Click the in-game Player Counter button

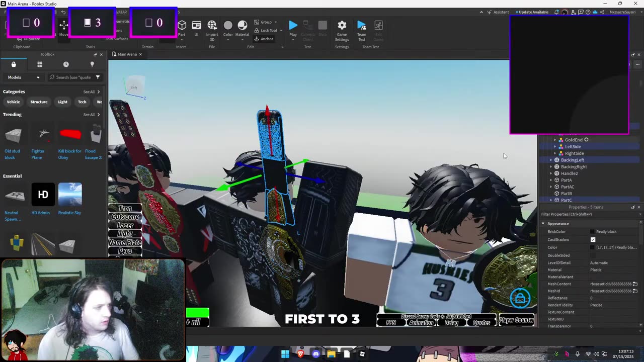coord(517,320)
